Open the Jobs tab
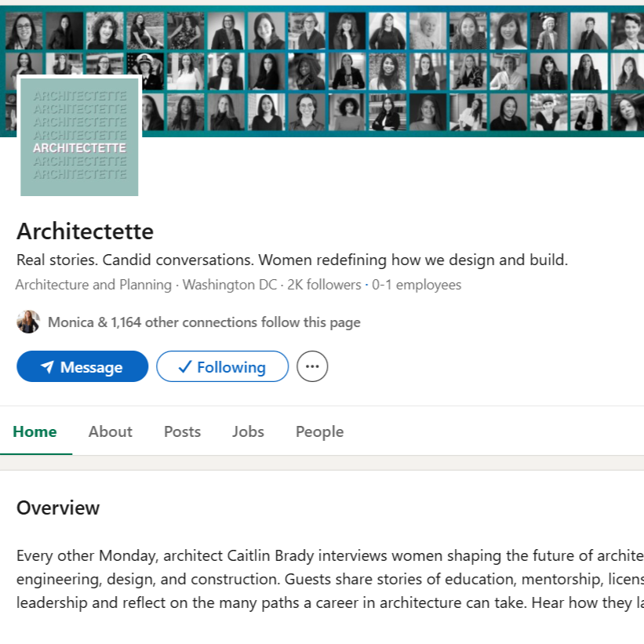The image size is (644, 644). (248, 431)
